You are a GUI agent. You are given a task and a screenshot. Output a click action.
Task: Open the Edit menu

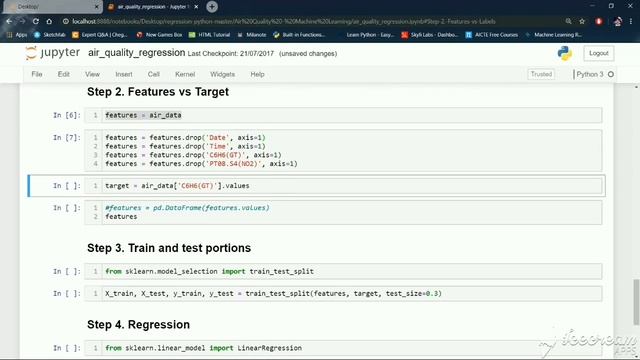[63, 74]
